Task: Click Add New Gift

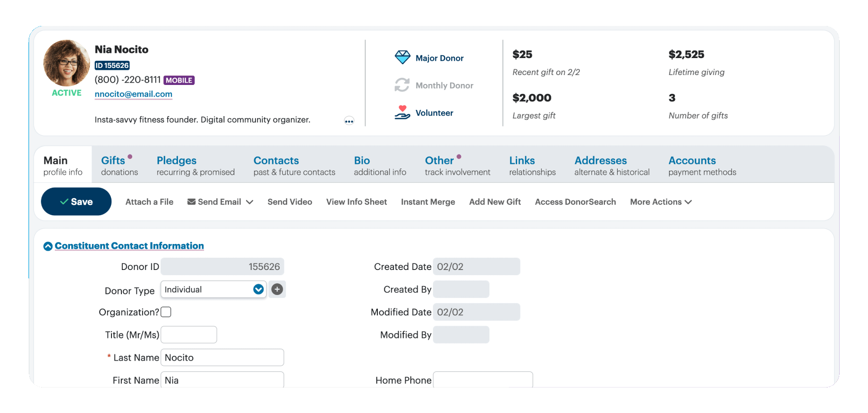Action: tap(494, 202)
